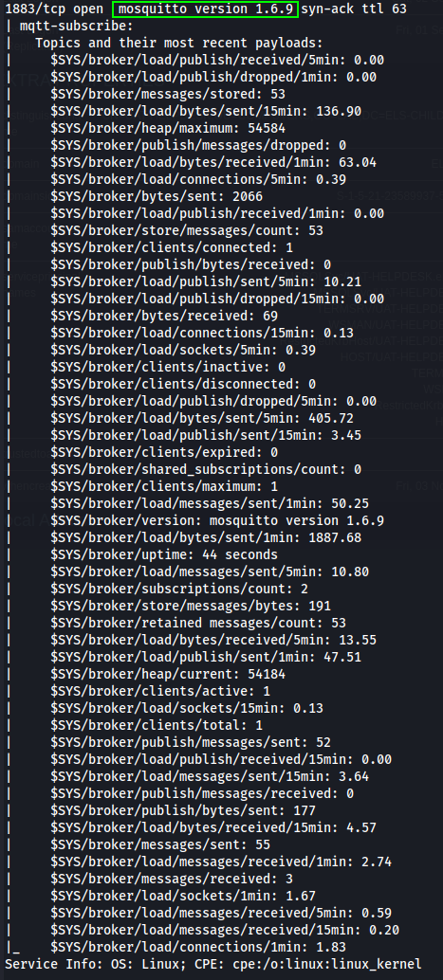Click the 1883/tcp open port text
Image resolution: width=443 pixels, height=980 pixels.
56,9
